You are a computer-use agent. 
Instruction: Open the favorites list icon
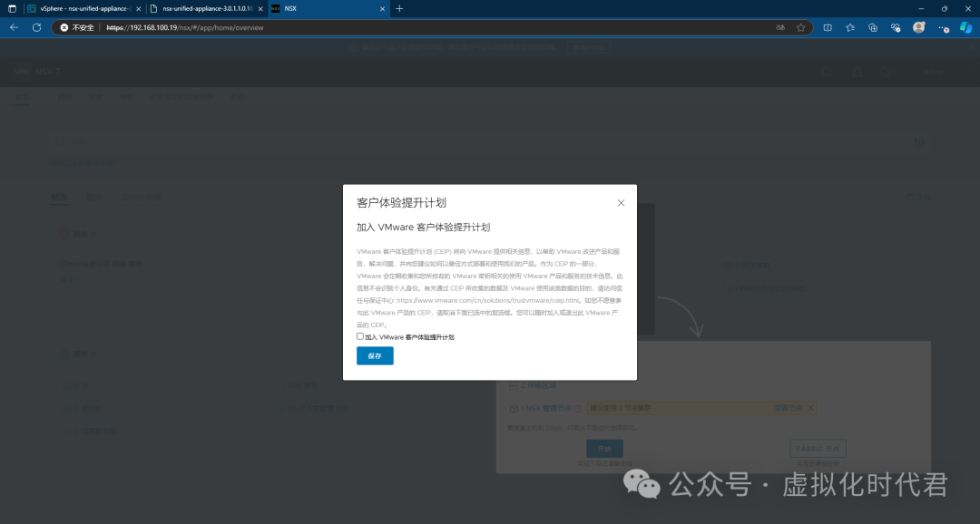click(850, 27)
